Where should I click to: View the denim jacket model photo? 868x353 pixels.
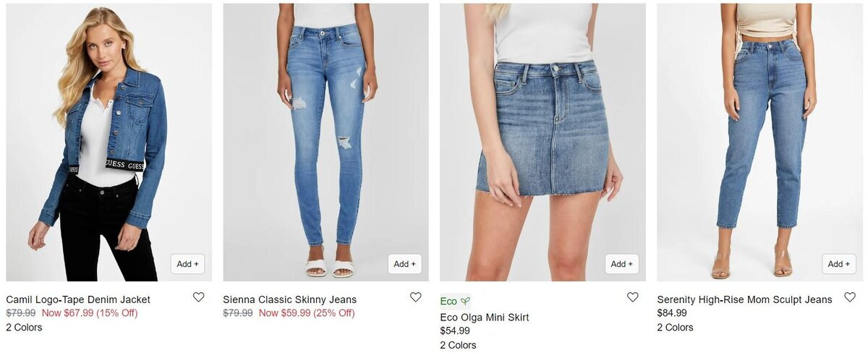109,143
